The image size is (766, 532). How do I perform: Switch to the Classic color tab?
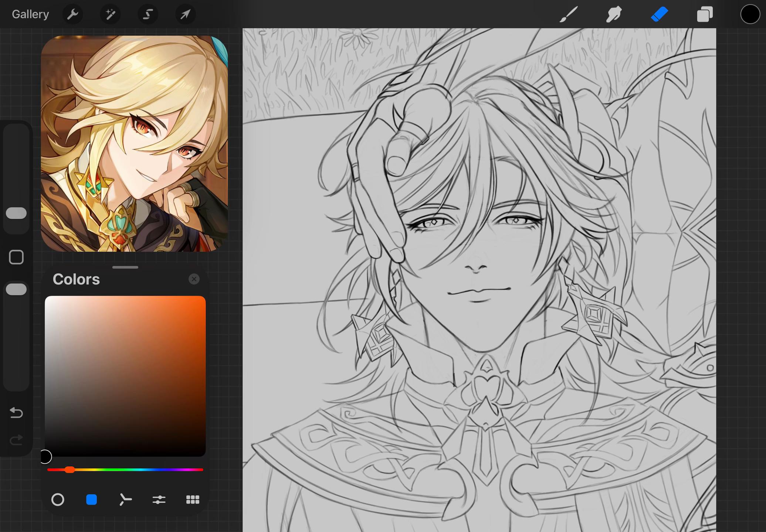click(91, 499)
